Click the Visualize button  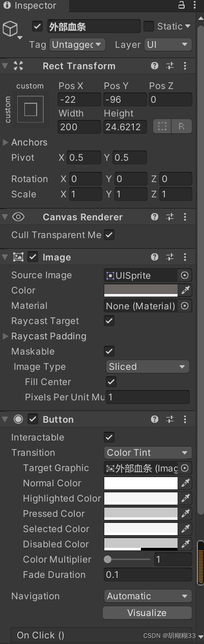[x=147, y=612]
